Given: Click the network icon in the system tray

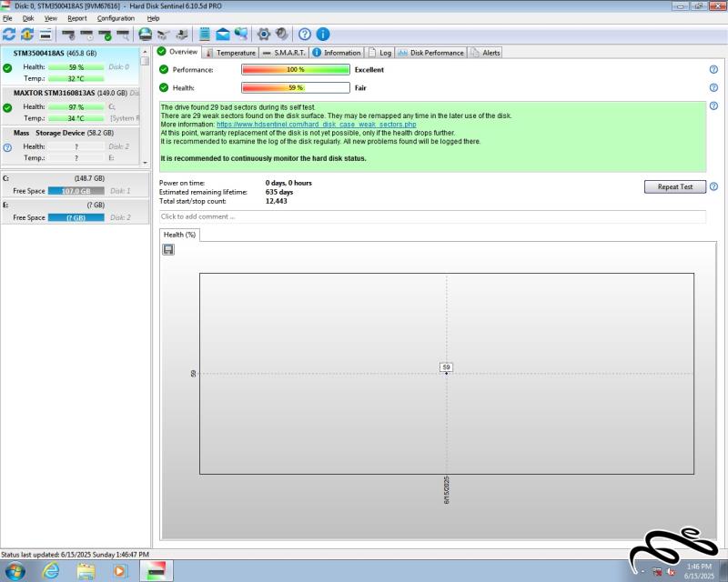Looking at the screenshot, I should 657,572.
